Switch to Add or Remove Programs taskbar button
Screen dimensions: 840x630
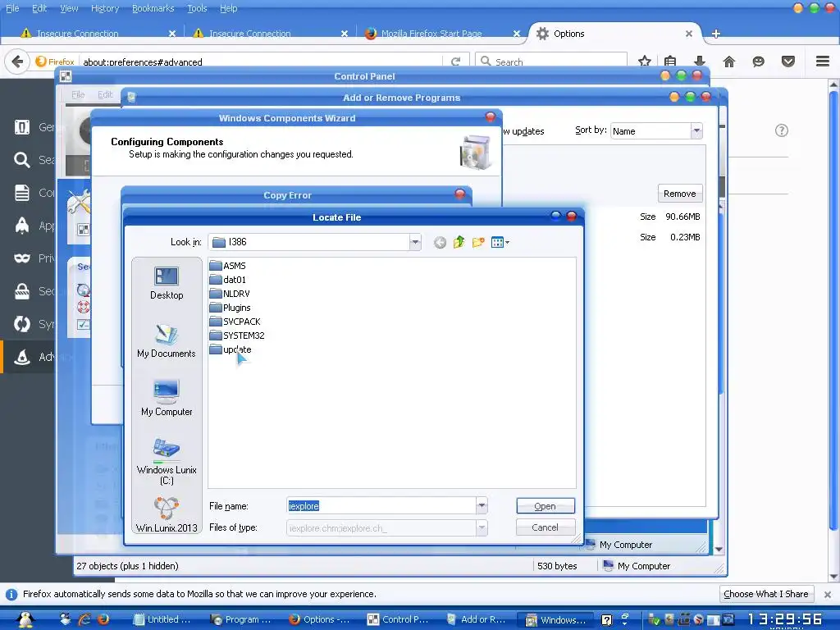(477, 619)
